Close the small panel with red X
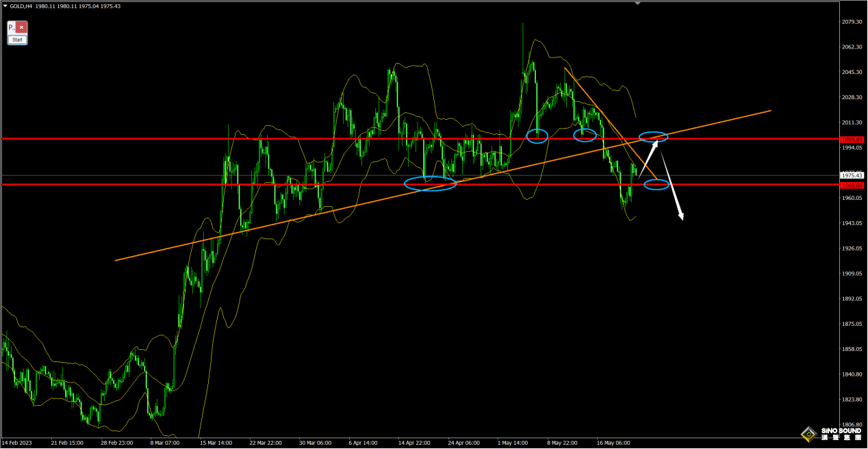This screenshot has width=868, height=449. click(22, 28)
